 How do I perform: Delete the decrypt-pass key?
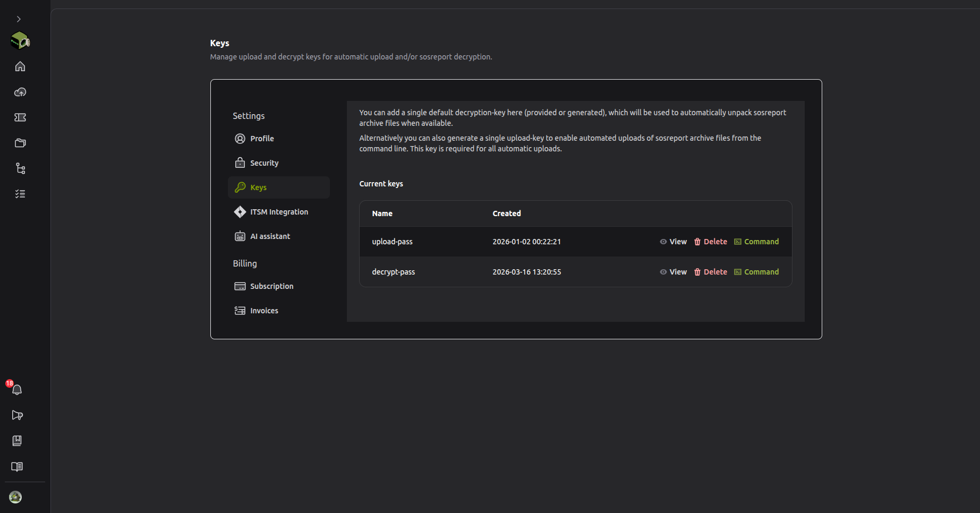(x=710, y=272)
